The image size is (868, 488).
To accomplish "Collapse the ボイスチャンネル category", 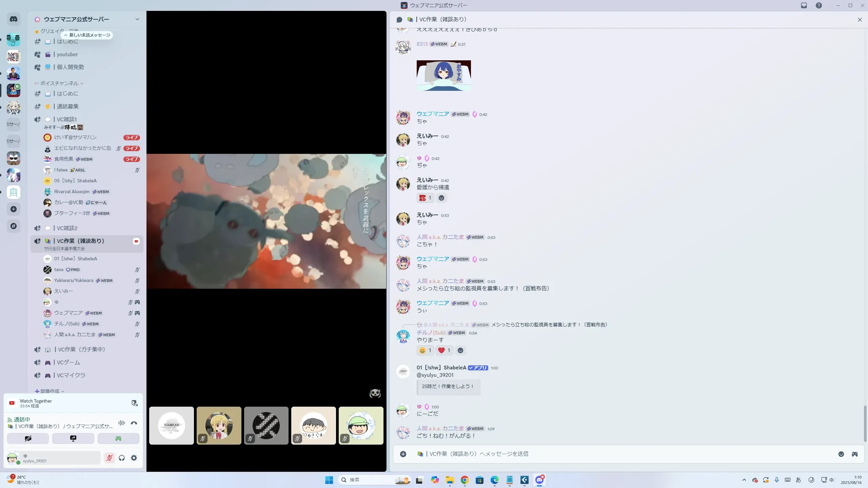I will (59, 83).
